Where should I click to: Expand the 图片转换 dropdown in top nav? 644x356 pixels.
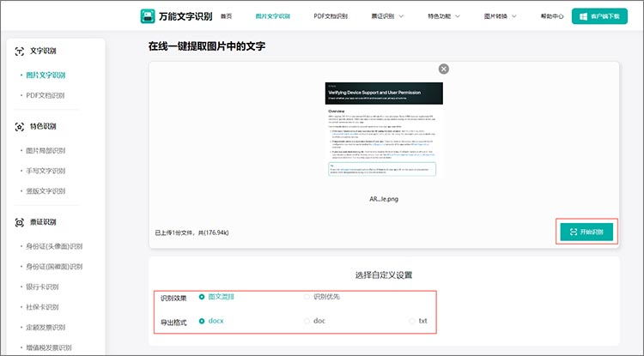coord(500,16)
